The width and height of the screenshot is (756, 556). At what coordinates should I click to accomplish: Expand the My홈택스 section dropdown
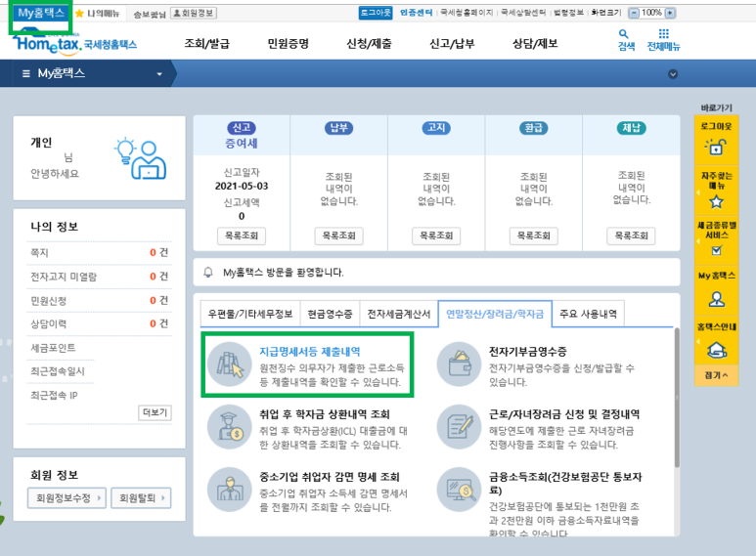[159, 74]
